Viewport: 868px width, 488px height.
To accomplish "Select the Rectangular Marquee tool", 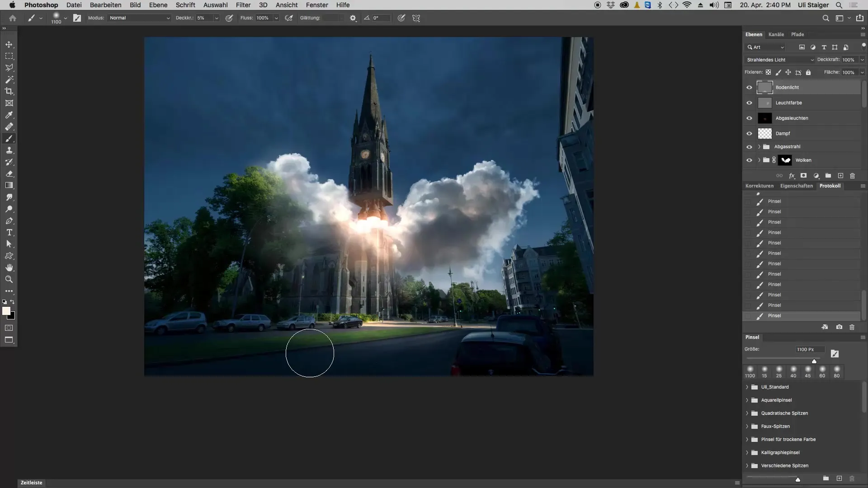I will pos(9,56).
